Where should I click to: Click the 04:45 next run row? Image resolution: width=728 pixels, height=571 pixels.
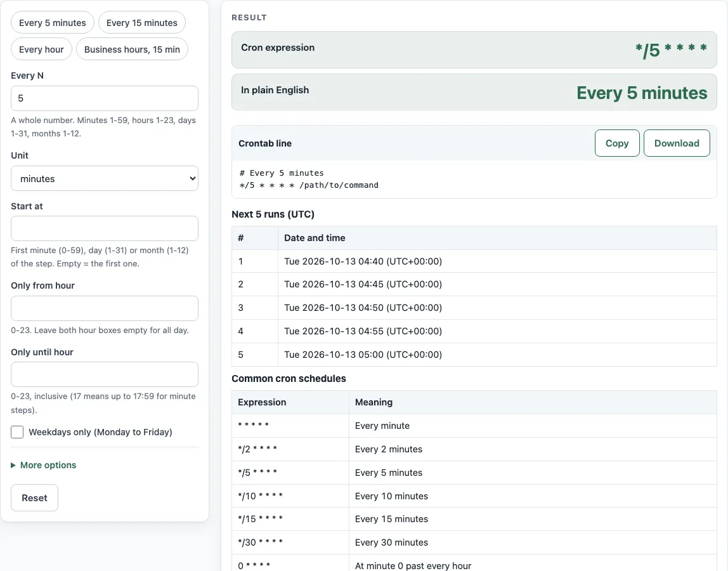474,284
